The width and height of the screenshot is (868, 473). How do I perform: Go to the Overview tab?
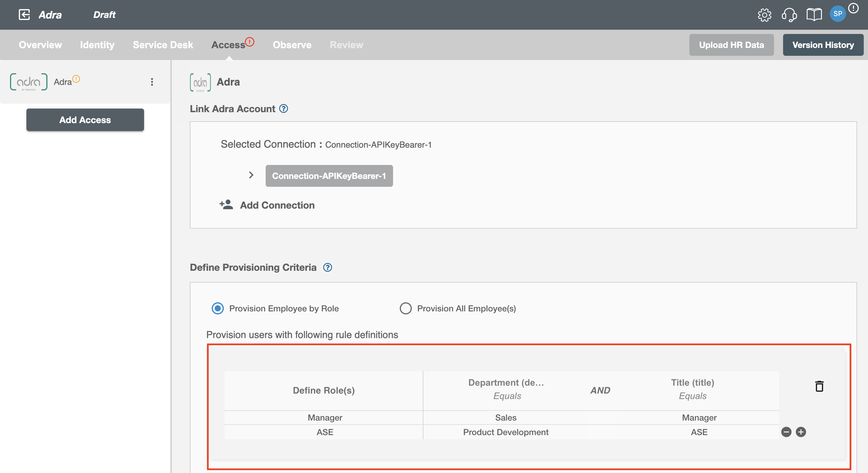click(40, 45)
